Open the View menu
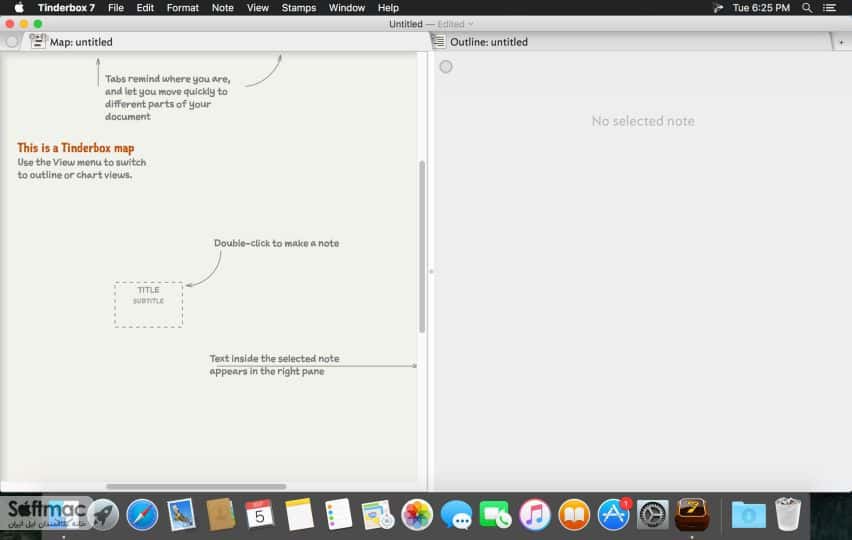This screenshot has height=540, width=852. (x=258, y=8)
